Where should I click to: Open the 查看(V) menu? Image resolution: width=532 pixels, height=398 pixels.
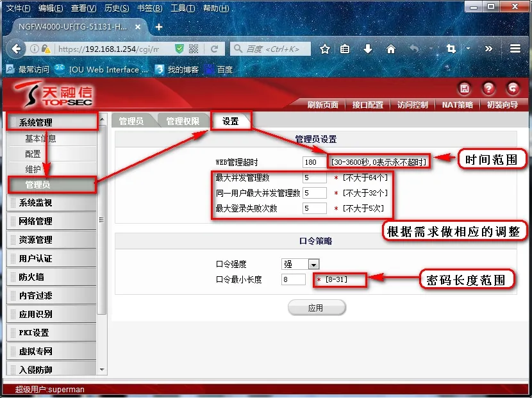pos(83,8)
